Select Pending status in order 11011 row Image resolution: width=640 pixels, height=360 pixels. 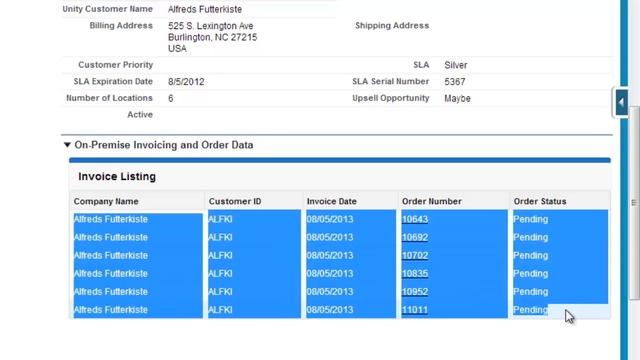click(531, 310)
